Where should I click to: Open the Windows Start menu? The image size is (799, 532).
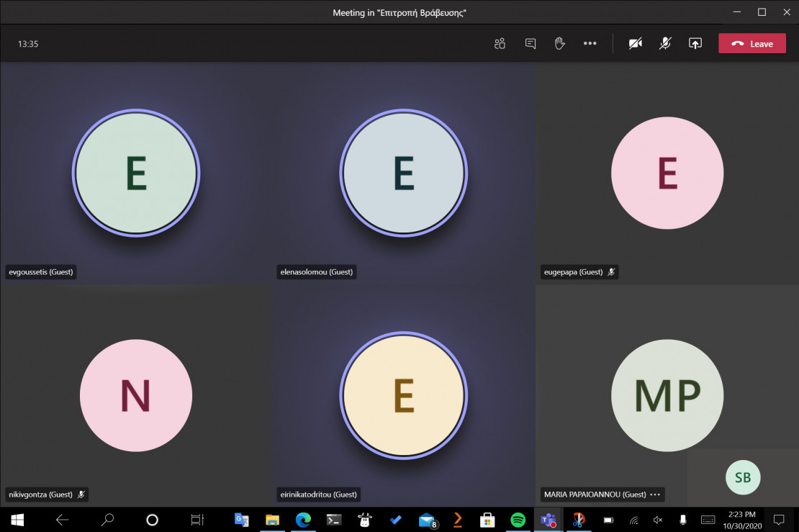pyautogui.click(x=17, y=520)
